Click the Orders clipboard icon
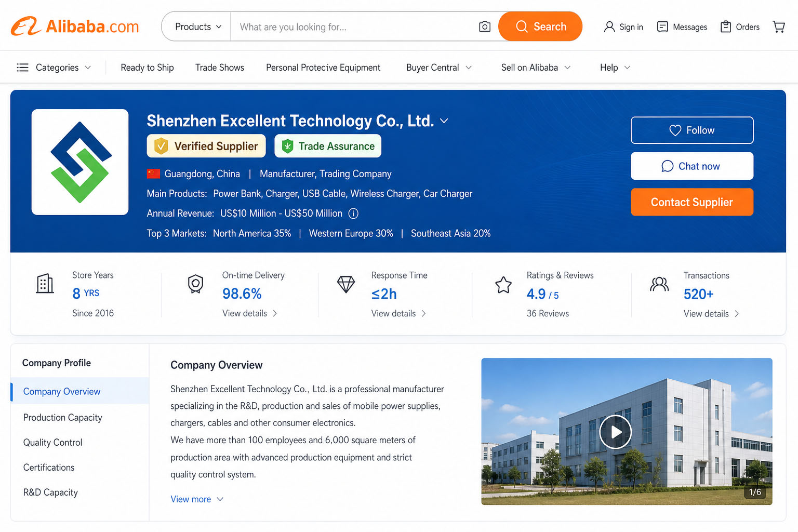The image size is (798, 532). 726,26
